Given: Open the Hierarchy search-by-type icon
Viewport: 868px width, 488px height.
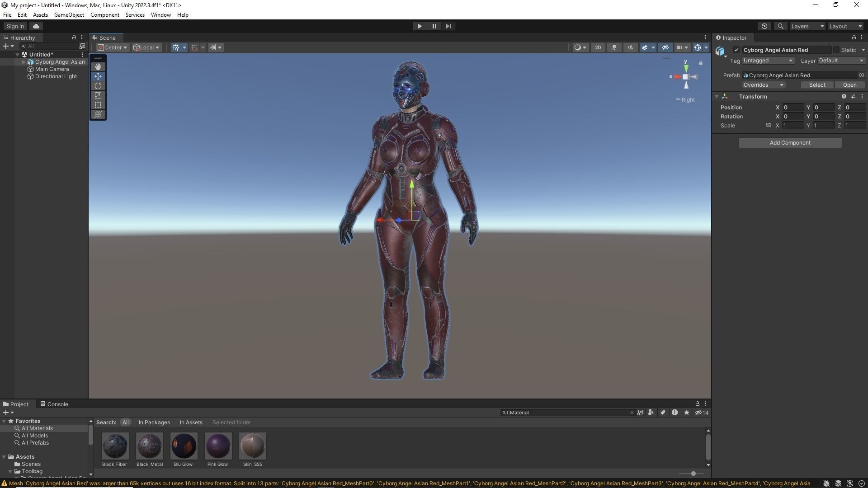Looking at the screenshot, I should coord(82,46).
